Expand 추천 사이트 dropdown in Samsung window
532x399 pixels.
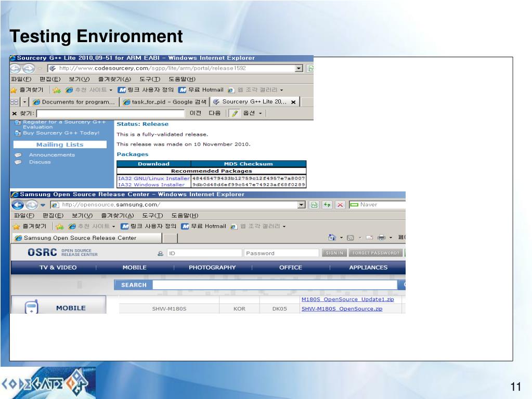(x=114, y=227)
